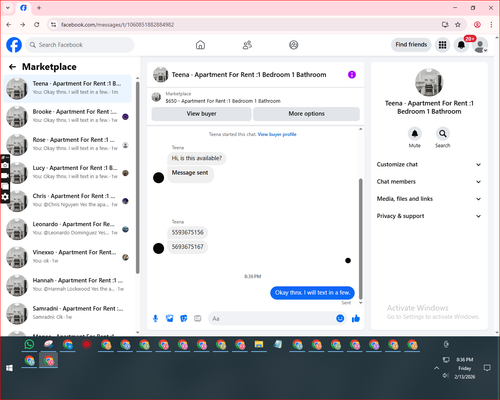Viewport: 500px width, 400px height.
Task: Open the Hannah apartment conversation
Action: [68, 285]
